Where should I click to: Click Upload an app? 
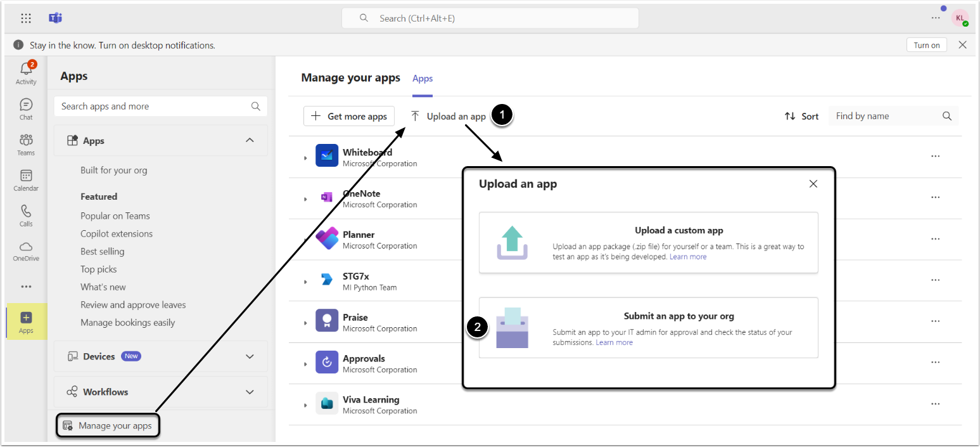[449, 117]
